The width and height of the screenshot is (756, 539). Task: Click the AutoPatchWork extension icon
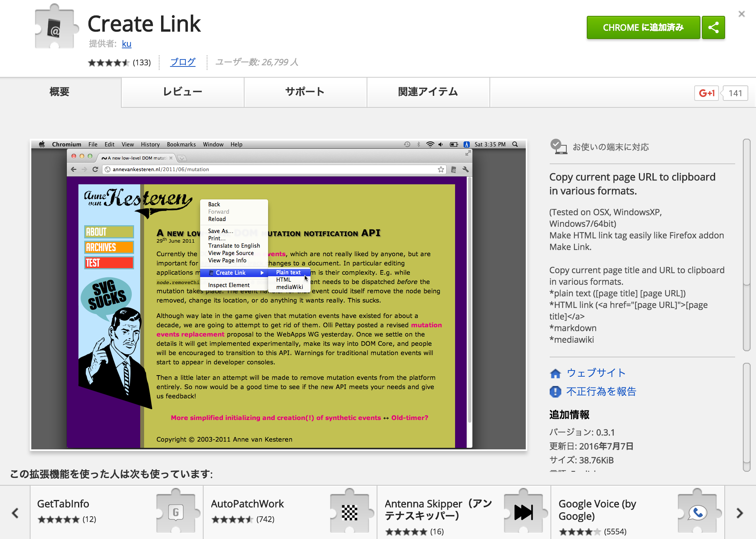pos(350,512)
